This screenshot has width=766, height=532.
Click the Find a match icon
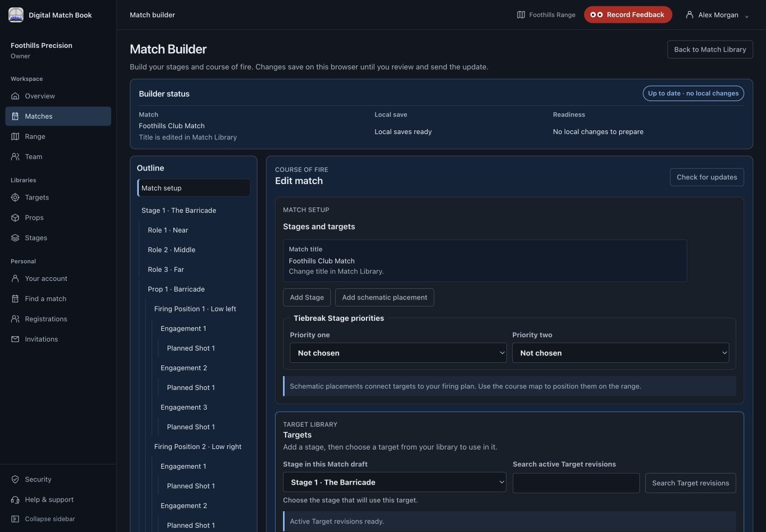coord(15,299)
